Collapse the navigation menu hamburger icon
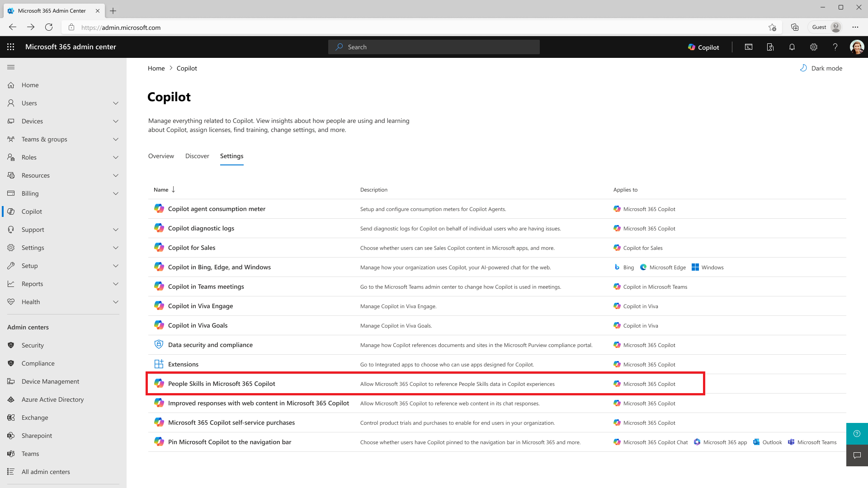Screen dimensions: 868x488 point(11,67)
